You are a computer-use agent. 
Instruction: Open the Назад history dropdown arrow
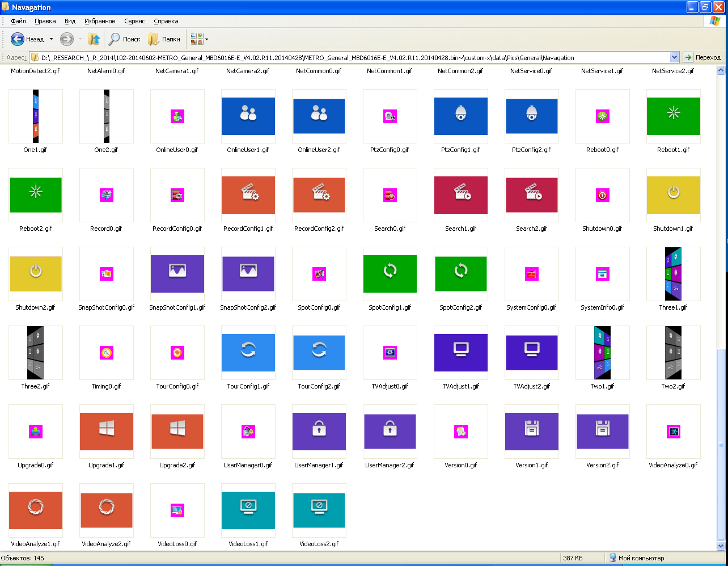pyautogui.click(x=51, y=39)
